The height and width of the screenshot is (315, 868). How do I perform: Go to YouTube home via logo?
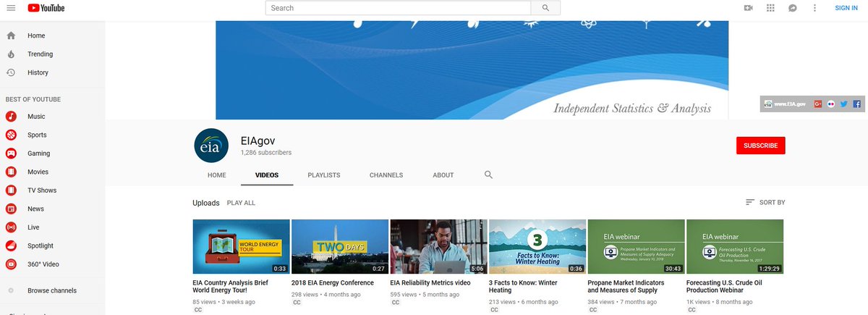coord(46,8)
